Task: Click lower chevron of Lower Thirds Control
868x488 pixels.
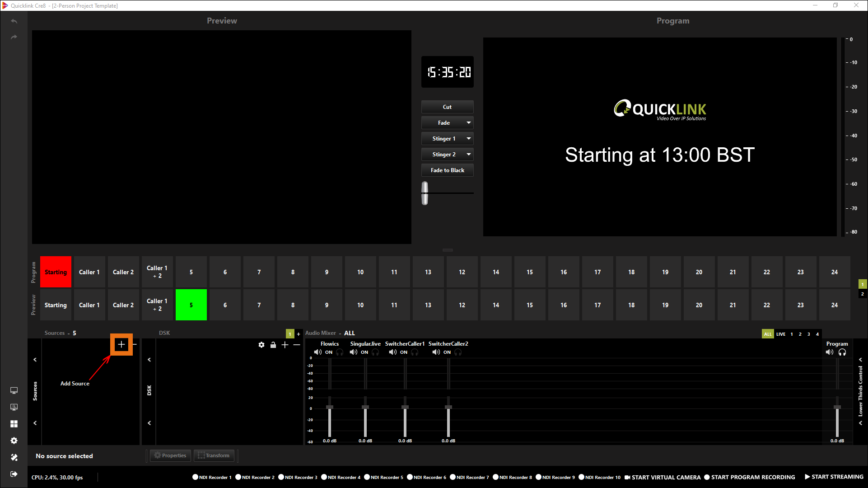Action: coord(860,423)
